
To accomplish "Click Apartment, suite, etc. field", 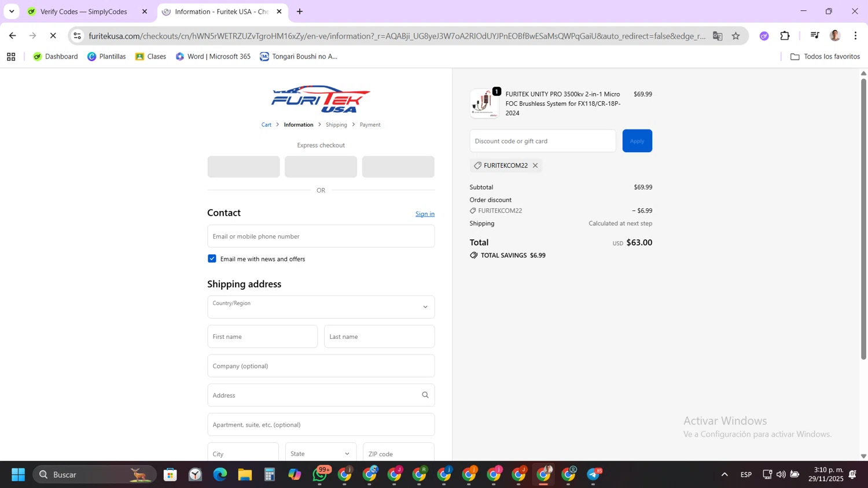I will (x=321, y=425).
